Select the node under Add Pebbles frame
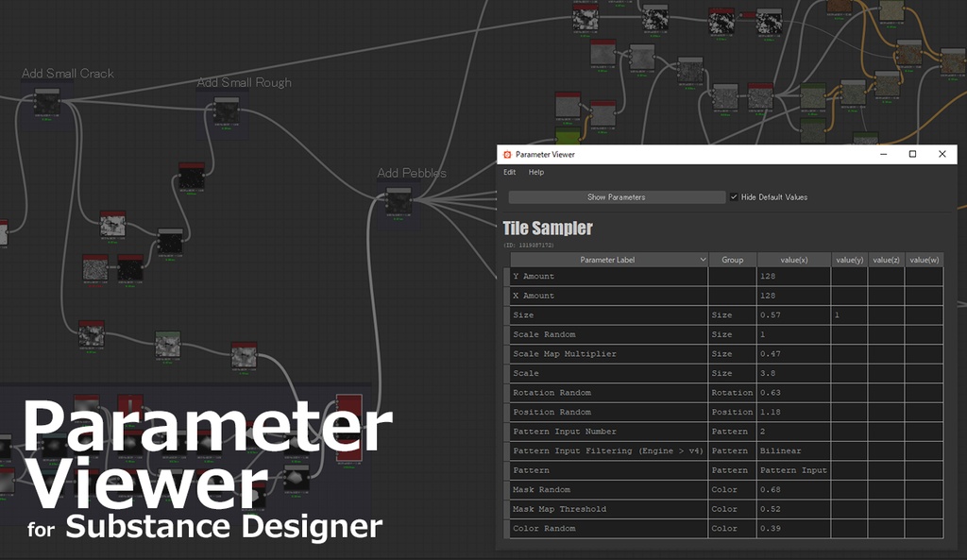967x560 pixels. pyautogui.click(x=399, y=203)
